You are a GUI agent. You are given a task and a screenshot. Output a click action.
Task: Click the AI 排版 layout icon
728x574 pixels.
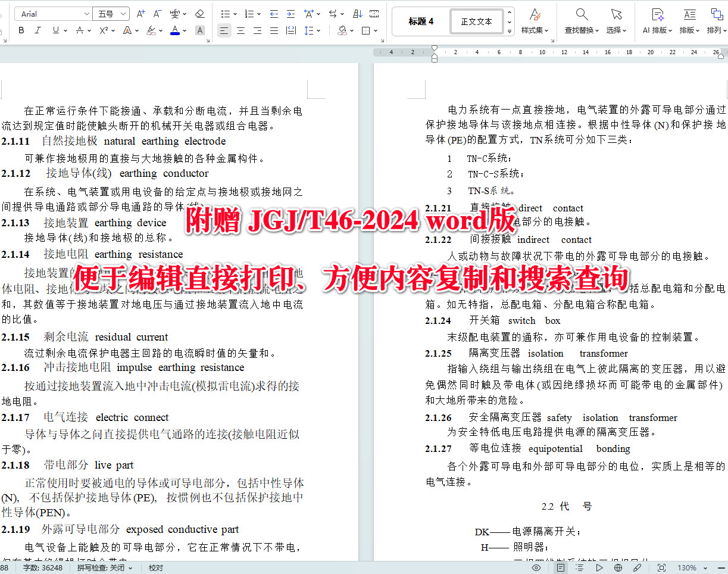pos(657,21)
